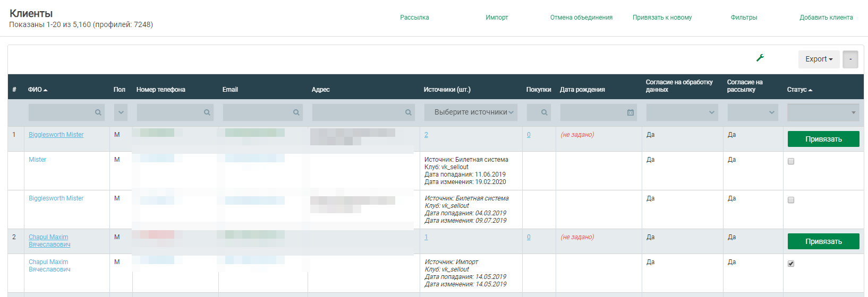Image resolution: width=868 pixels, height=297 pixels.
Task: Open Фильтры in the top menu
Action: (x=744, y=18)
